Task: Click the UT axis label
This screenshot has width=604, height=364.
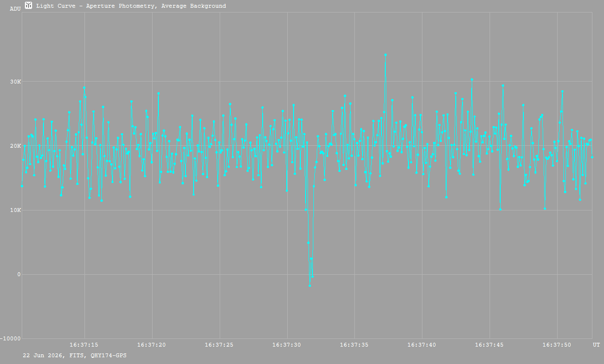Action: pyautogui.click(x=596, y=345)
